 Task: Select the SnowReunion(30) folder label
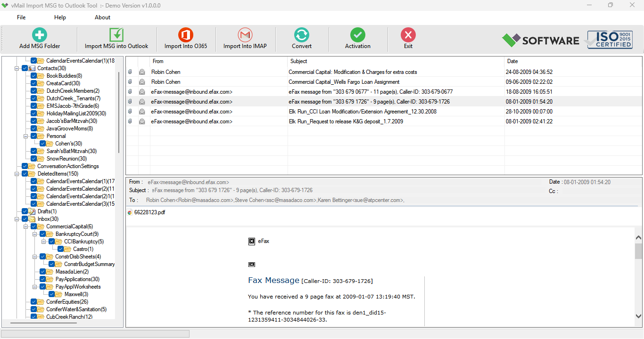66,159
